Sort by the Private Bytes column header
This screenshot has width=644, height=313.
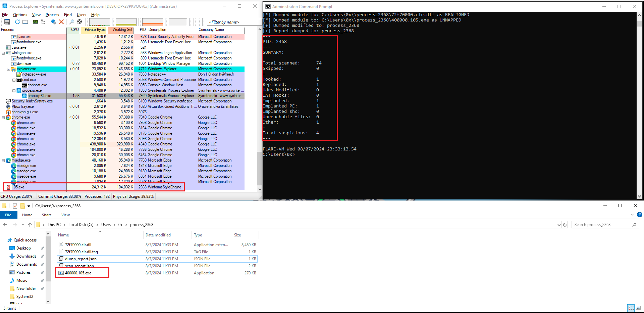click(x=95, y=30)
